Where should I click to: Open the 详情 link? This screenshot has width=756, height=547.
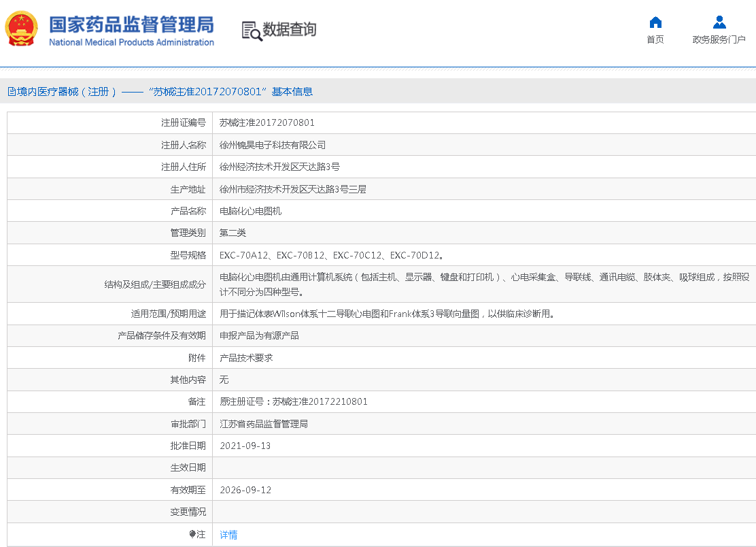coord(228,535)
